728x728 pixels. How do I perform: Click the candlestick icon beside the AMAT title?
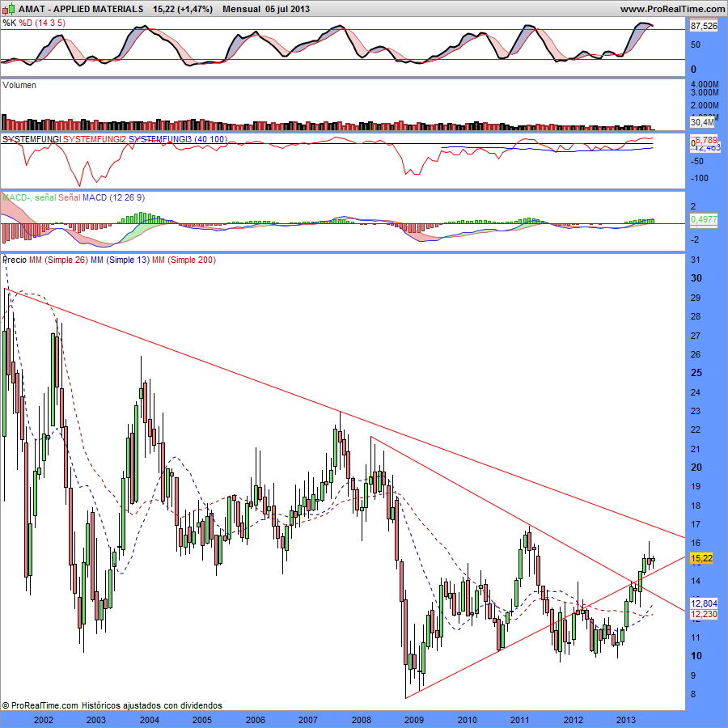[x=8, y=9]
